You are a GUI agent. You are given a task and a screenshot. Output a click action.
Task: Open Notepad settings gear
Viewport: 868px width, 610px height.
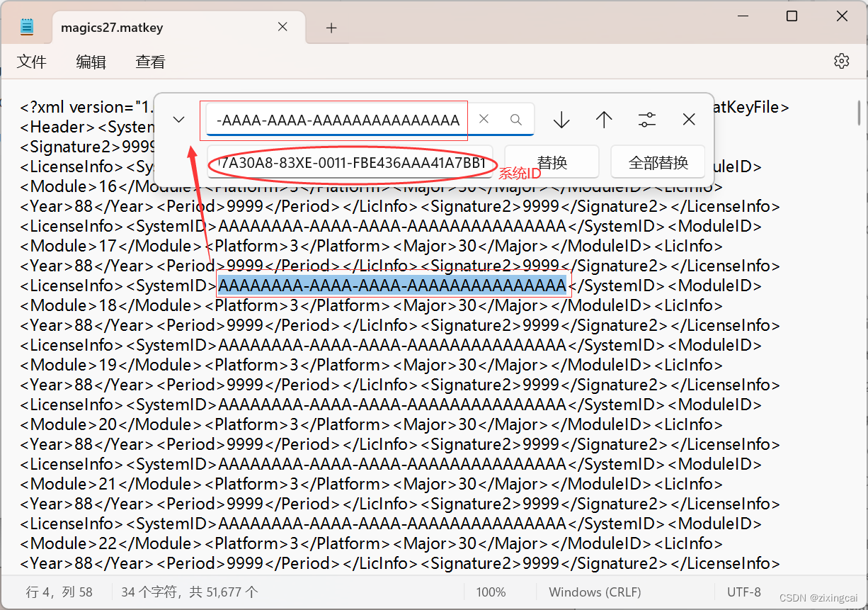[x=841, y=61]
